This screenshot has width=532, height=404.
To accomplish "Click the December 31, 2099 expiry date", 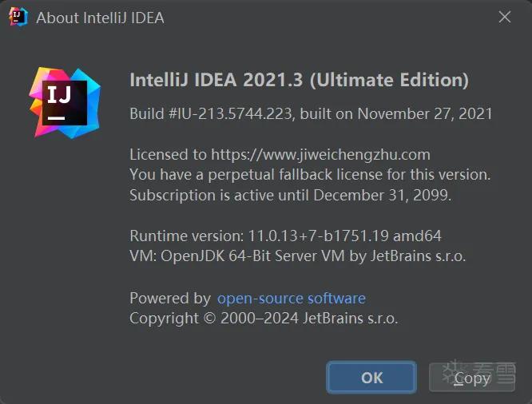I will click(382, 196).
